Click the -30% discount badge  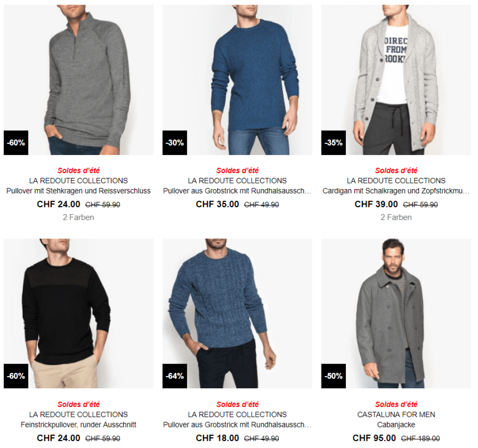pos(175,143)
